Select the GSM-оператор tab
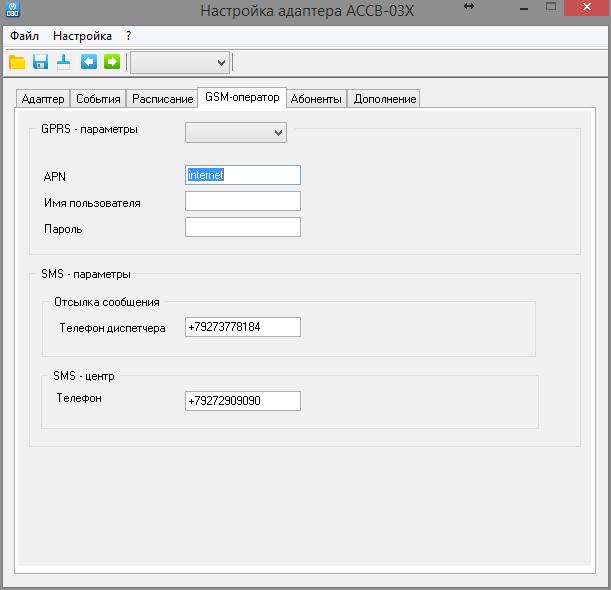611x590 pixels. (x=242, y=97)
